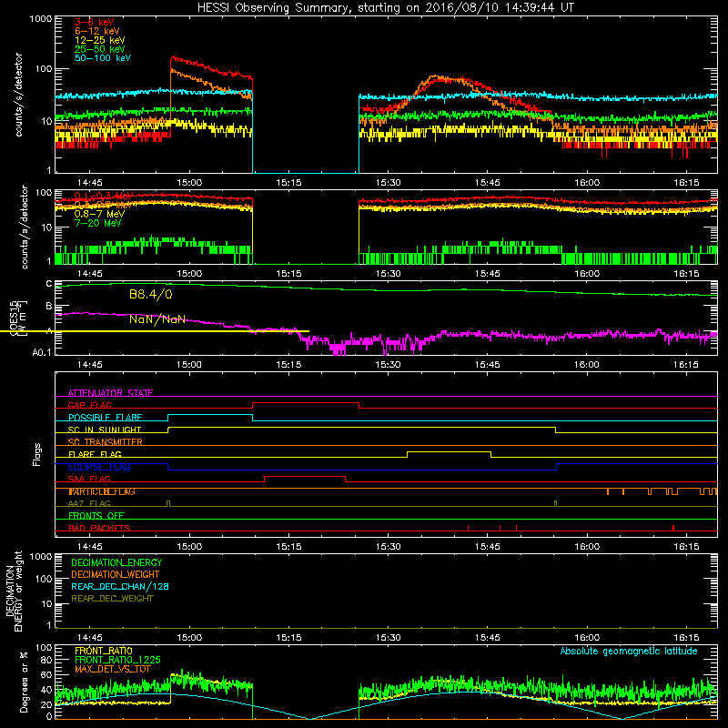The image size is (728, 728).
Task: Click the A0.1 axis label
Action: pyautogui.click(x=41, y=353)
